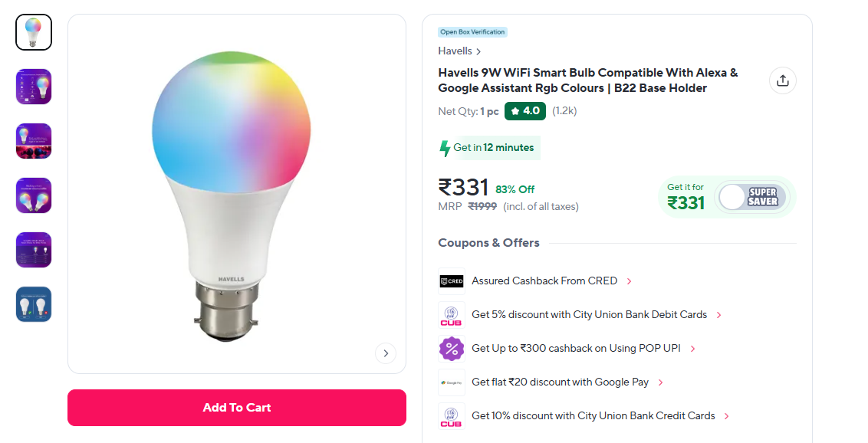Select the first bulb thumbnail
This screenshot has height=443, width=868.
point(34,32)
